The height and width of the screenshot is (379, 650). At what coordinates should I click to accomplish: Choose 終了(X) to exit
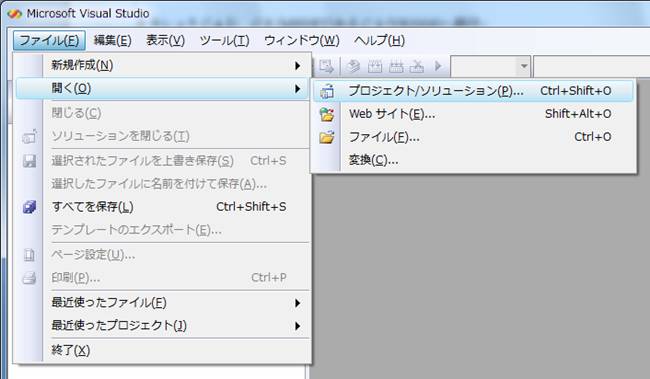[162, 350]
